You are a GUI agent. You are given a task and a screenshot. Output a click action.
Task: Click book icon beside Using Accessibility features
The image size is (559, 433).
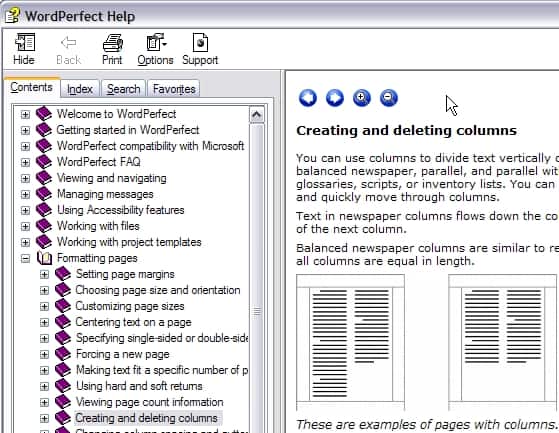(44, 210)
